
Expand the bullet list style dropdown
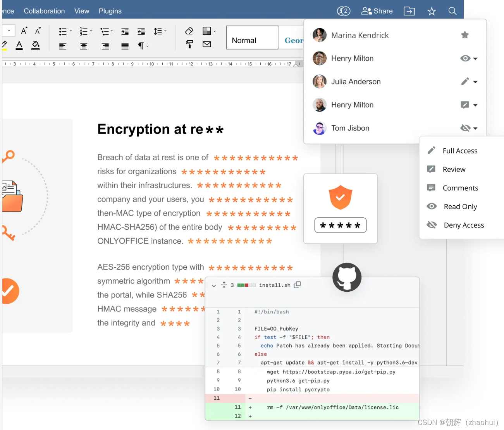pyautogui.click(x=70, y=31)
